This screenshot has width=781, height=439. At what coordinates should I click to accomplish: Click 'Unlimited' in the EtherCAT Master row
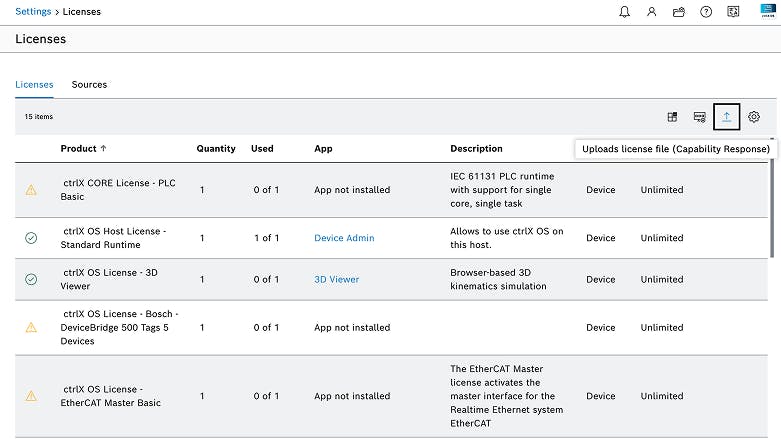662,396
